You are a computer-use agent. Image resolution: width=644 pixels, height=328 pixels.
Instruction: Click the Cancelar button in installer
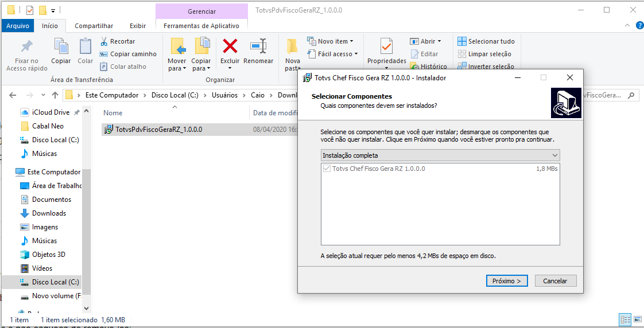[x=555, y=281]
